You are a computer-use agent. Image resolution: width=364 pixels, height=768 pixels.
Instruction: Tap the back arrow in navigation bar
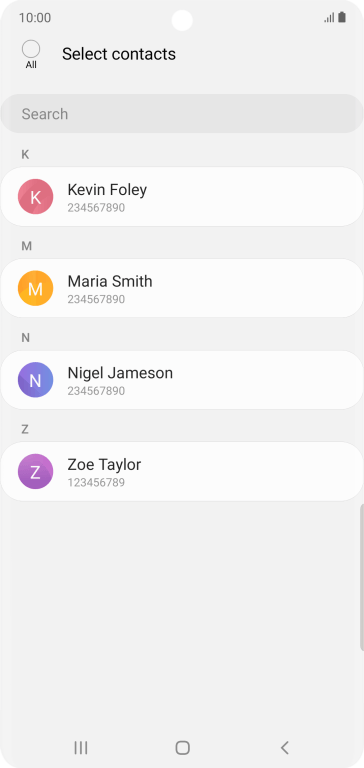(284, 747)
